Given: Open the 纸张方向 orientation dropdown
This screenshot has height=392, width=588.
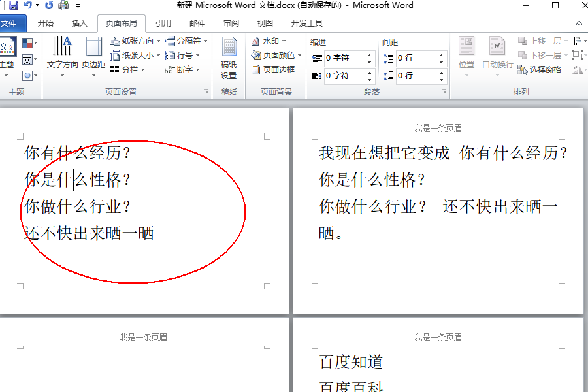Looking at the screenshot, I should point(135,41).
